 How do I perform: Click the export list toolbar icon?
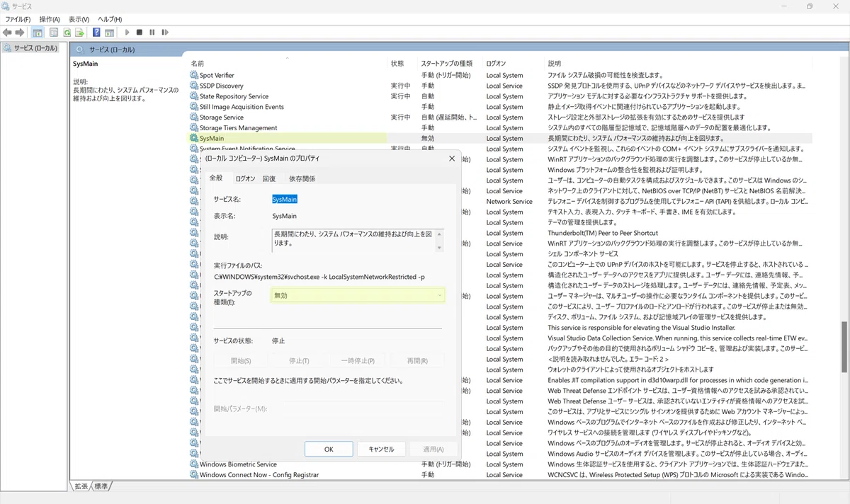point(80,33)
